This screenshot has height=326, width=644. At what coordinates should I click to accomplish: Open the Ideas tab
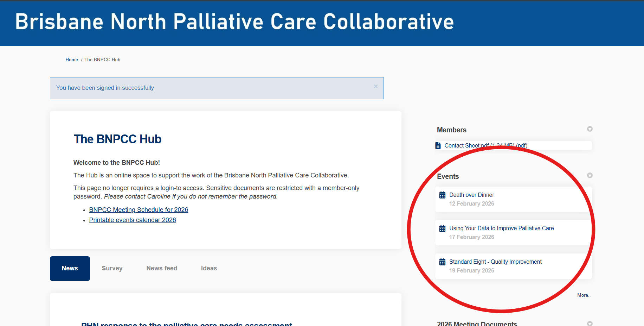pyautogui.click(x=209, y=268)
